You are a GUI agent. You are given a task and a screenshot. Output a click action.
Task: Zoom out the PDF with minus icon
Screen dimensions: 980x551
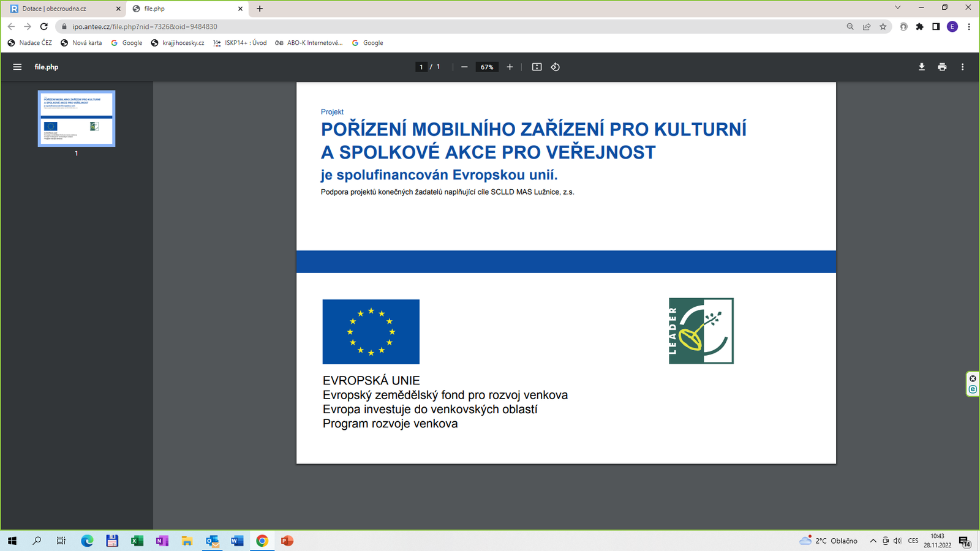click(464, 67)
